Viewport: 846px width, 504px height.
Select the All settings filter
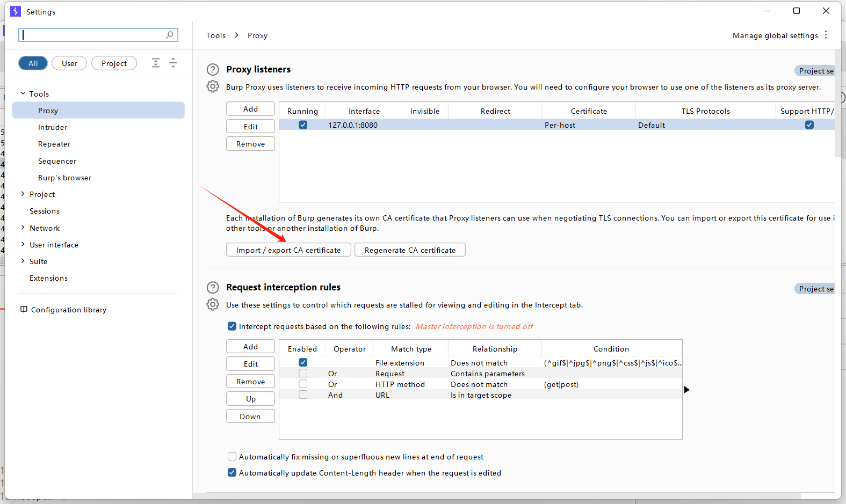(33, 63)
